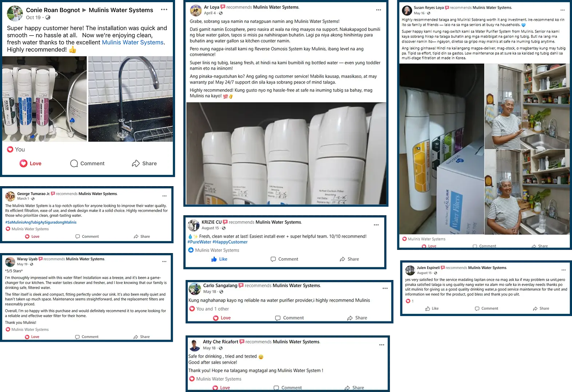Click Comment icon on Conie Roan Bognot post
The width and height of the screenshot is (572, 392).
pos(74,164)
